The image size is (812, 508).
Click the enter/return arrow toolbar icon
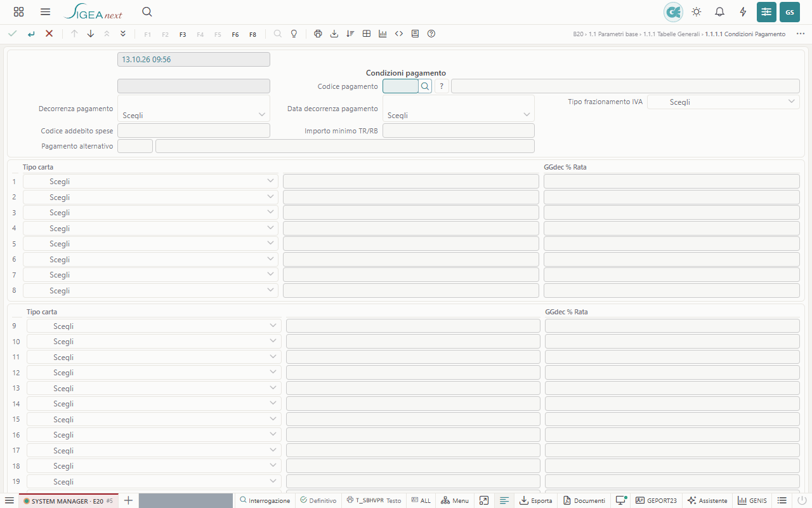pyautogui.click(x=31, y=34)
